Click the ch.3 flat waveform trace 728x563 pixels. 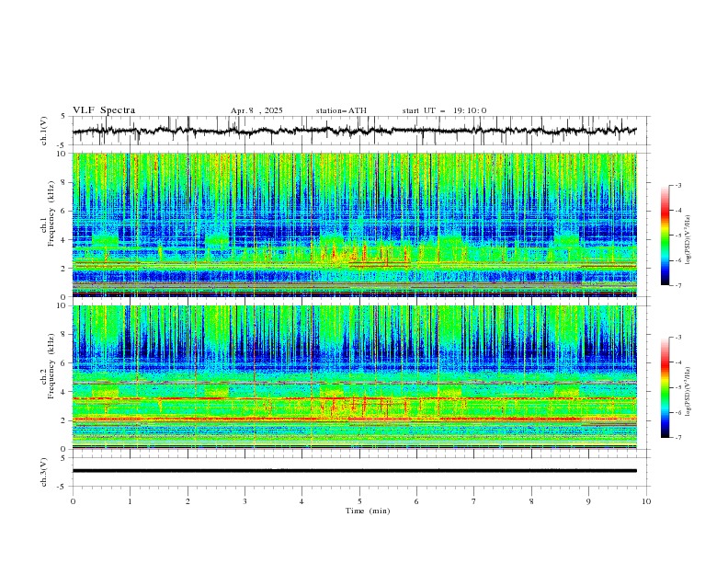tap(355, 471)
